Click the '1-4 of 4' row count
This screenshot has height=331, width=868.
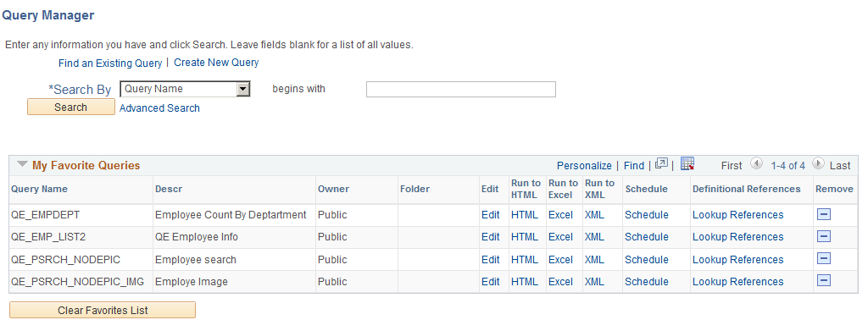pyautogui.click(x=787, y=165)
